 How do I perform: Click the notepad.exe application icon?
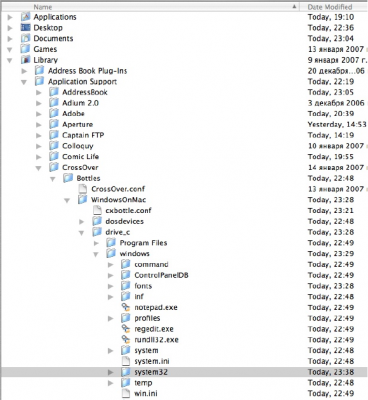click(x=125, y=307)
